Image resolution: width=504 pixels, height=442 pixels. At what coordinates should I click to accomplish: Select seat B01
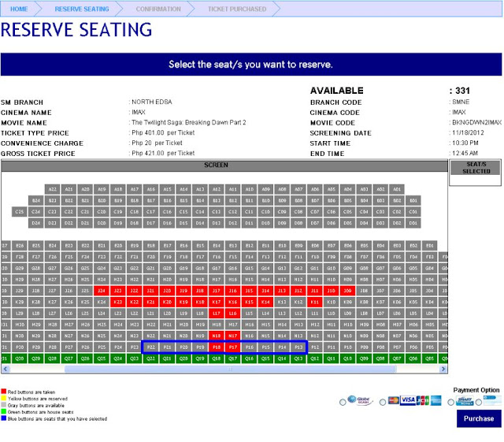coord(413,200)
